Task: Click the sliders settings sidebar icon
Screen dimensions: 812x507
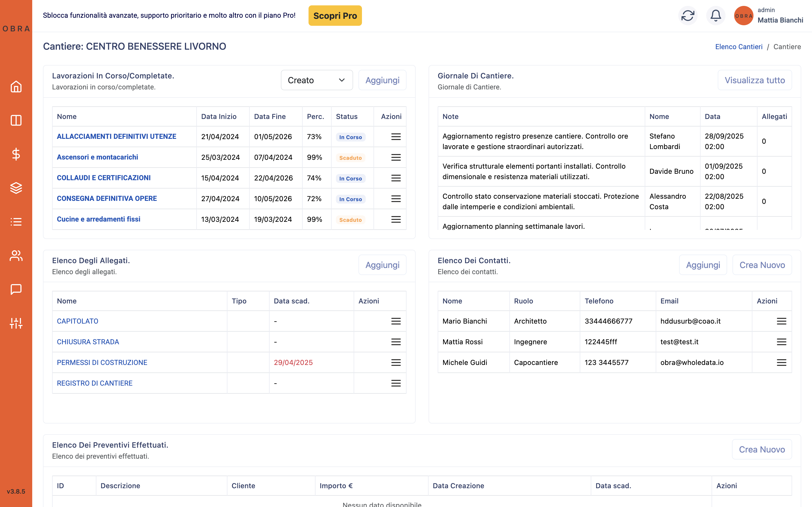Action: (x=16, y=323)
